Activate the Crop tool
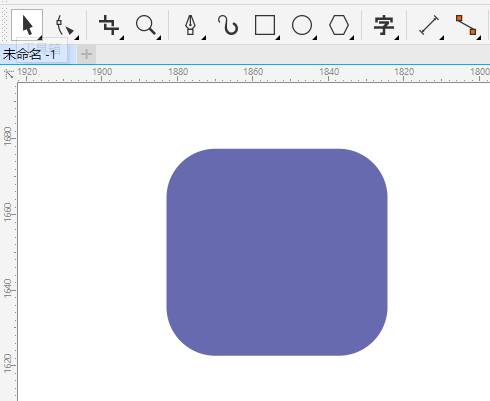This screenshot has width=490, height=401. 109,25
